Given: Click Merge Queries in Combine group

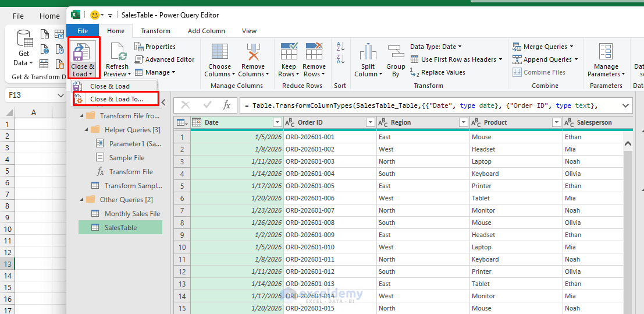Looking at the screenshot, I should click(x=543, y=47).
